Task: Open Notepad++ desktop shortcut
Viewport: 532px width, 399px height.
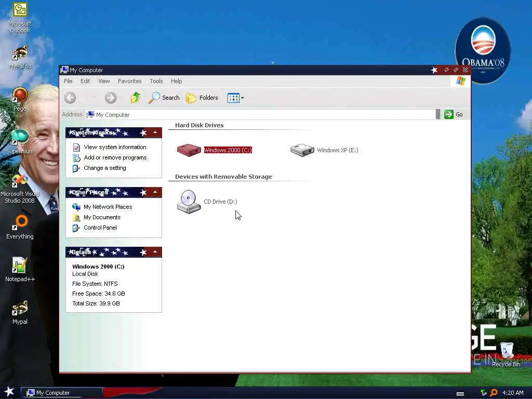Action: click(x=20, y=270)
